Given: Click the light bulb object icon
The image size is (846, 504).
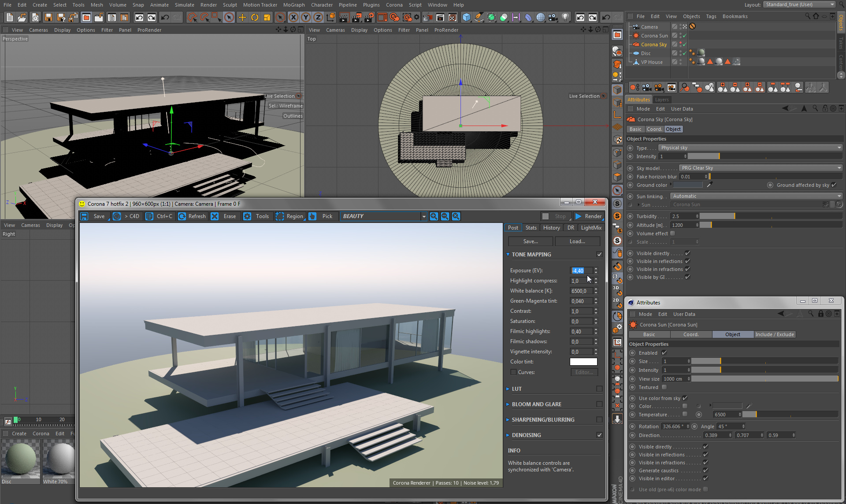Looking at the screenshot, I should 565,18.
